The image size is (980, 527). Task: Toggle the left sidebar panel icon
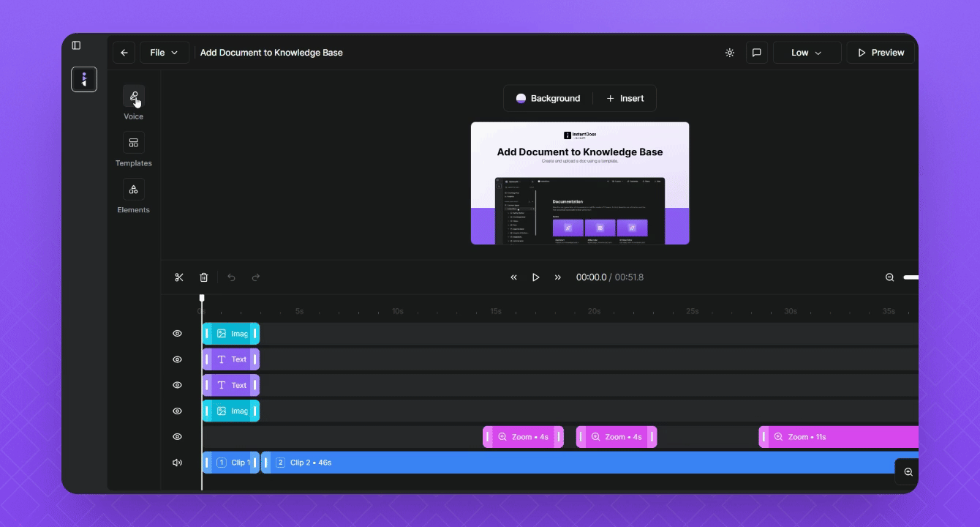(x=76, y=45)
